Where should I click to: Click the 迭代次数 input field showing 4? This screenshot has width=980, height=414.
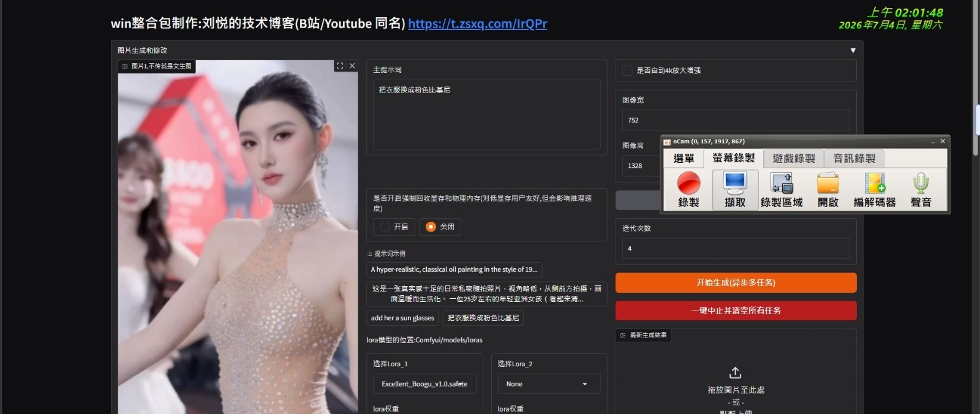coord(736,248)
